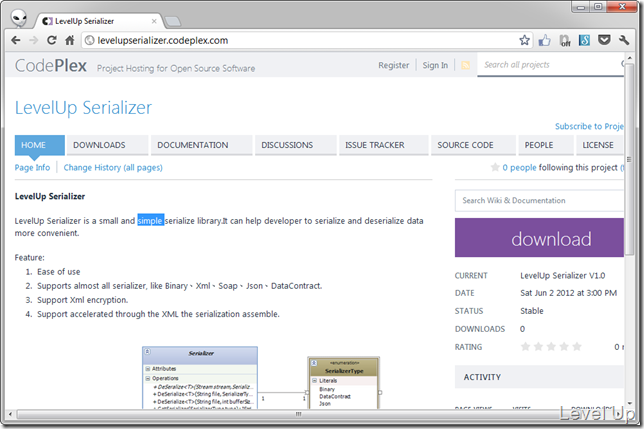Click the LevelUp Serializer project title
This screenshot has width=644, height=429.
click(83, 108)
